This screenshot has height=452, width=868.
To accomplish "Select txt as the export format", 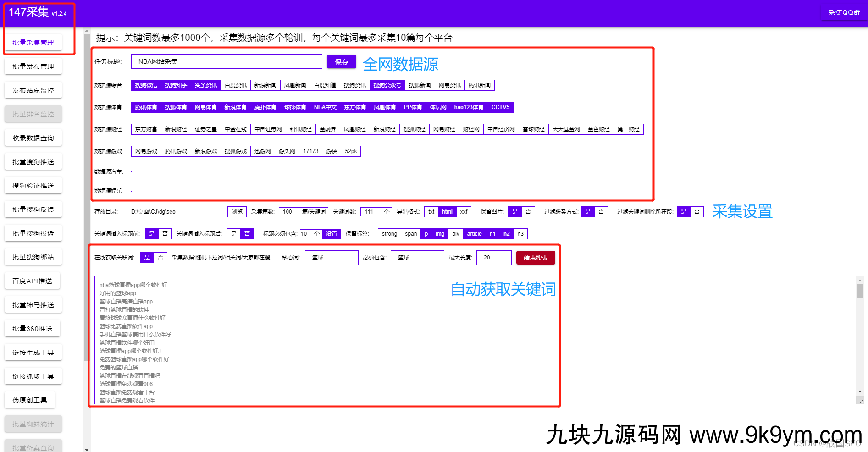I will pyautogui.click(x=431, y=212).
